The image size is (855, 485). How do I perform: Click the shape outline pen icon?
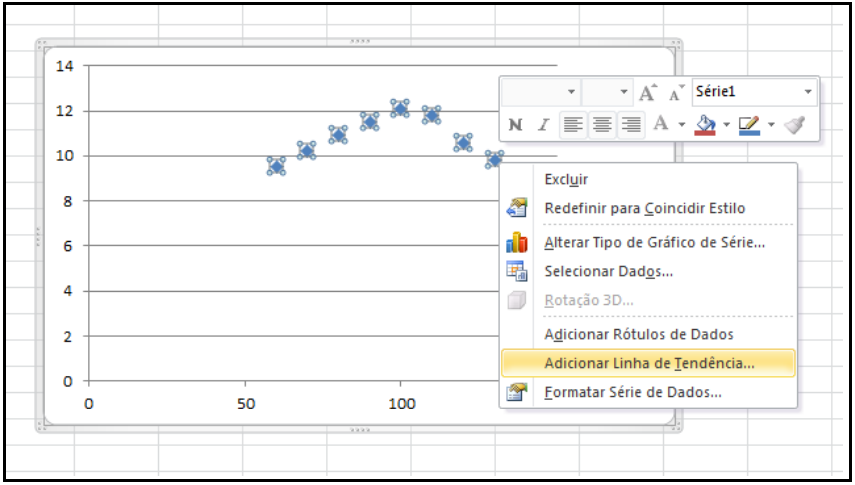click(750, 125)
